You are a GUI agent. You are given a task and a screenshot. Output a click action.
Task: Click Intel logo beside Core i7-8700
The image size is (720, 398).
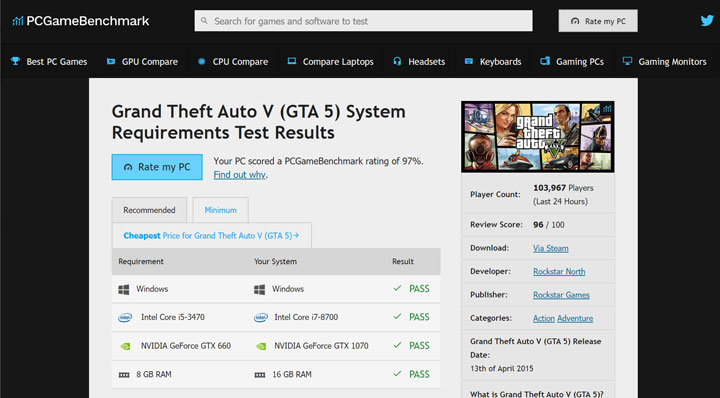pos(261,318)
